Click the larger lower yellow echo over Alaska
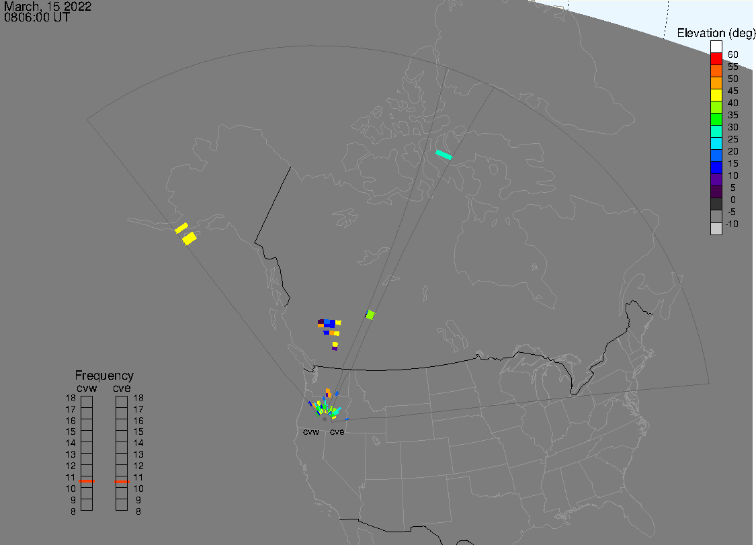 189,239
